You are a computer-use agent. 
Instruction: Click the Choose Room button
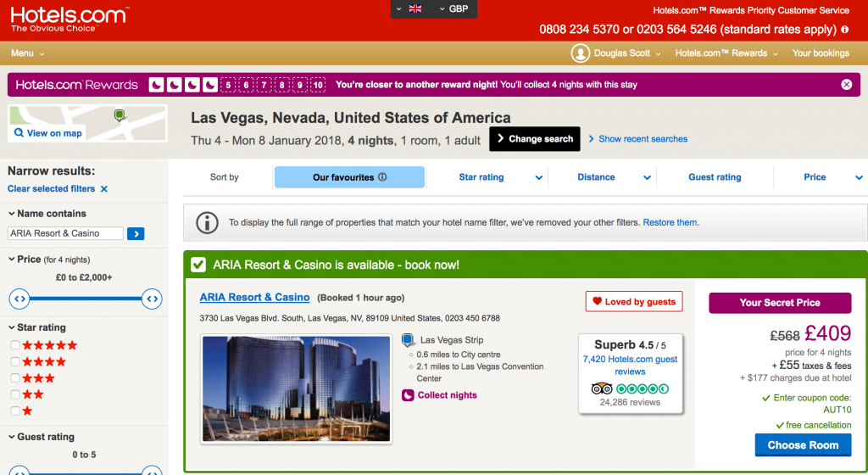click(802, 445)
